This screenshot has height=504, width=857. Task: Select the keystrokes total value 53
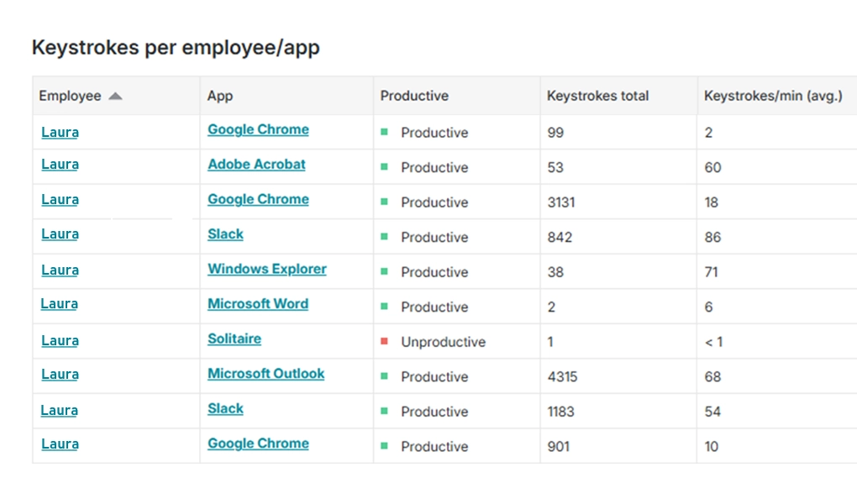coord(555,168)
